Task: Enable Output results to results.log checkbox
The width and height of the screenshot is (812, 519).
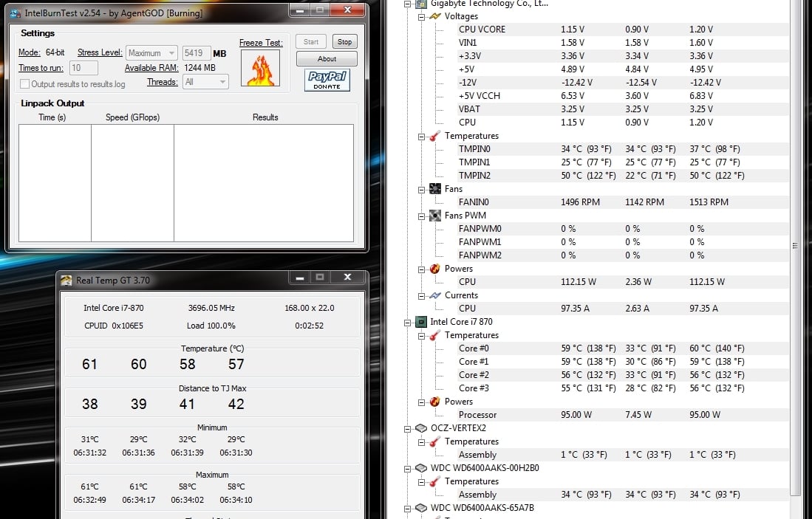Action: (x=25, y=84)
